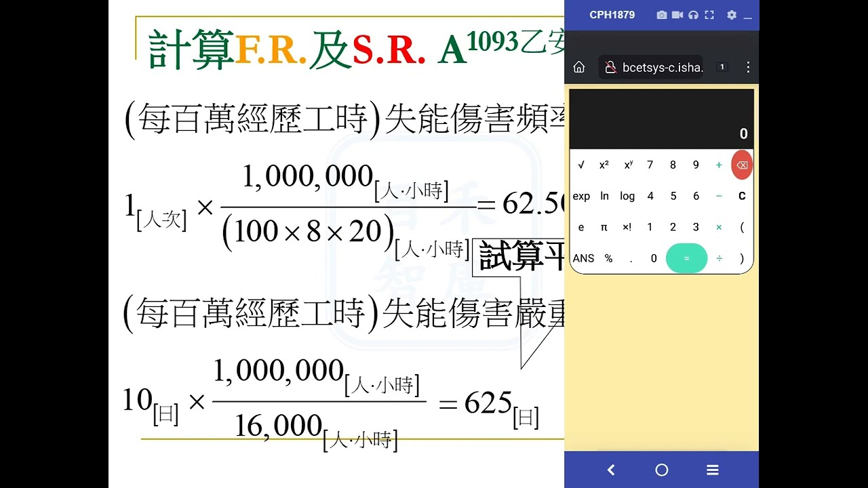Screen dimensions: 868x488
Task: Tap the Android back navigation button
Action: click(611, 470)
